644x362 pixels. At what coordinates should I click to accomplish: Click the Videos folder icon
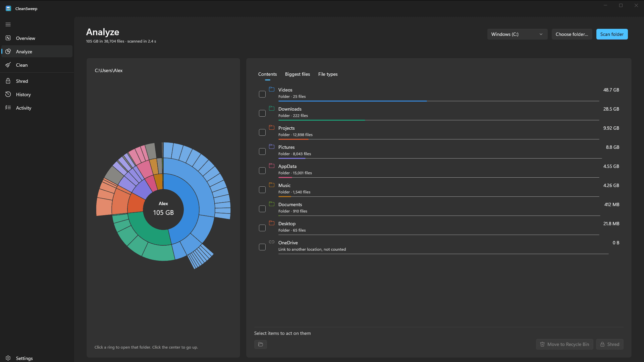pos(272,89)
